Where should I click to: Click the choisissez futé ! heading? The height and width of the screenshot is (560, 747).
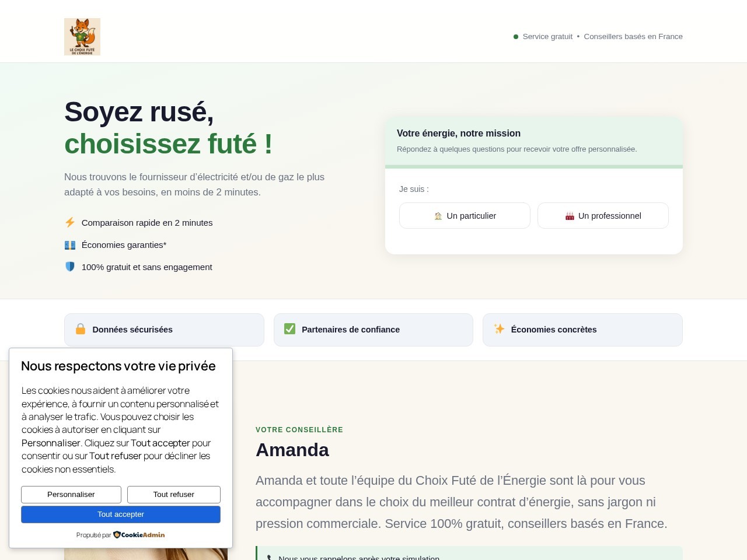(168, 144)
